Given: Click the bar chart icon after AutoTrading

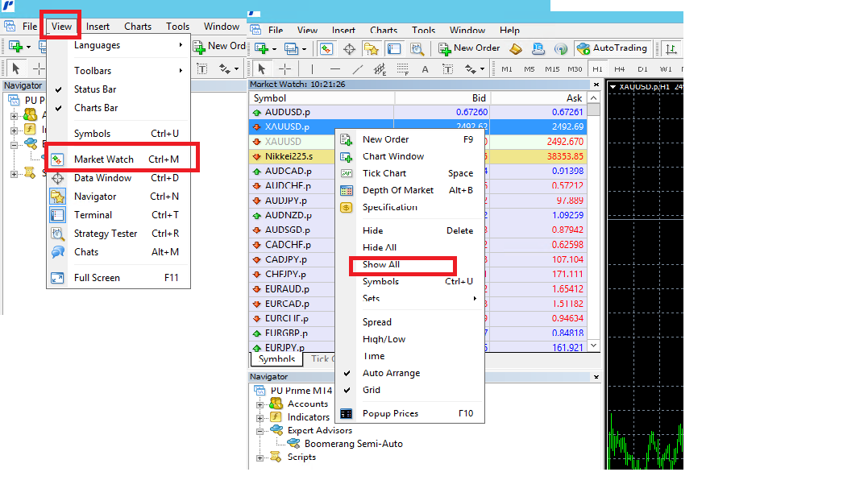Looking at the screenshot, I should point(671,48).
